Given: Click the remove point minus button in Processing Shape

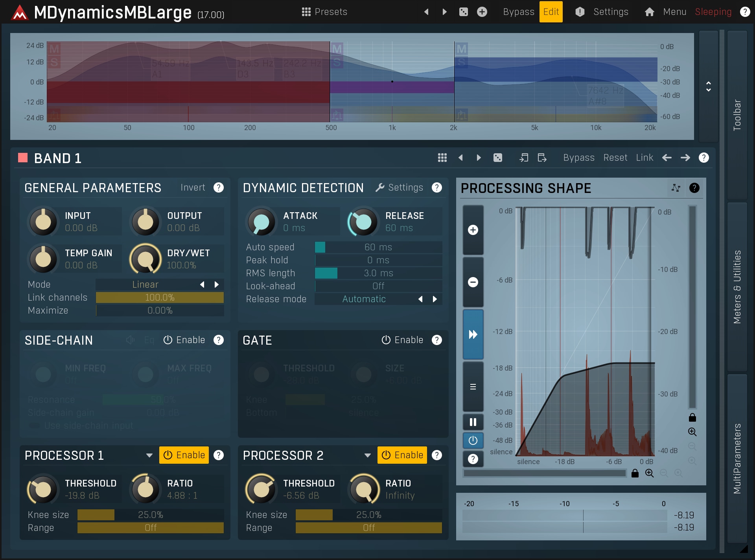Looking at the screenshot, I should [473, 282].
